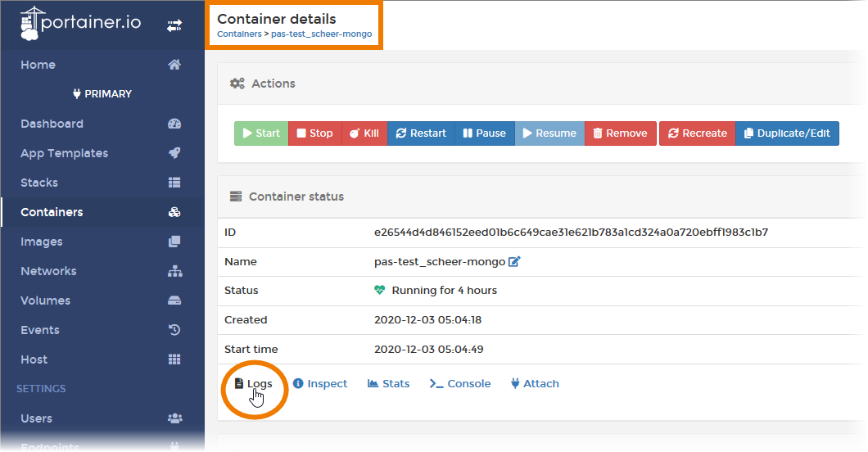Image resolution: width=868 pixels, height=452 pixels.
Task: Open the Console link
Action: click(x=460, y=383)
